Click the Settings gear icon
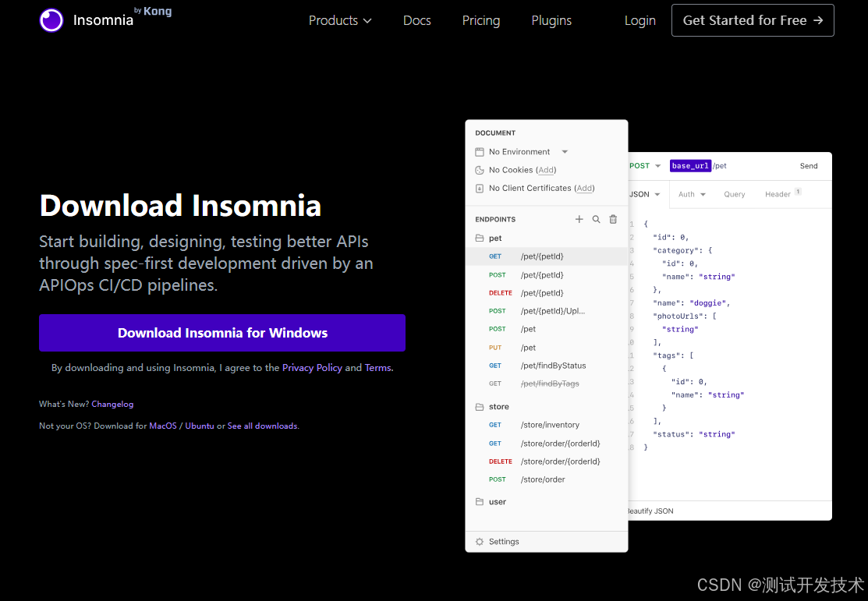The height and width of the screenshot is (601, 868). click(480, 542)
